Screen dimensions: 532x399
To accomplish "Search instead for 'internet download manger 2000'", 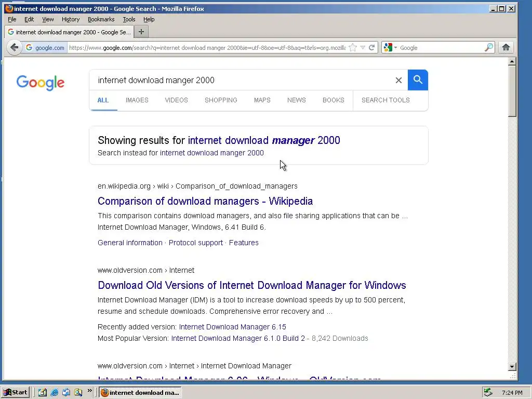I will pyautogui.click(x=212, y=153).
